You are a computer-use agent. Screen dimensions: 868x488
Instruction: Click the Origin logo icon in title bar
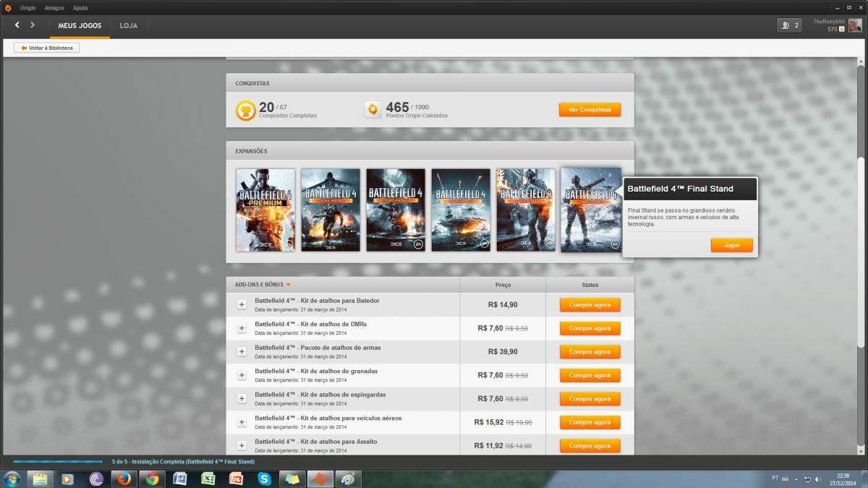tap(8, 7)
